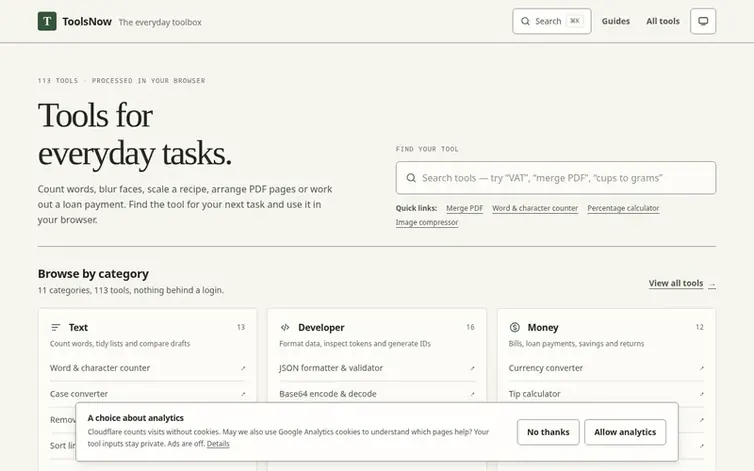Open the Details link in analytics banner
Screen dimensions: 754x471
tap(218, 444)
